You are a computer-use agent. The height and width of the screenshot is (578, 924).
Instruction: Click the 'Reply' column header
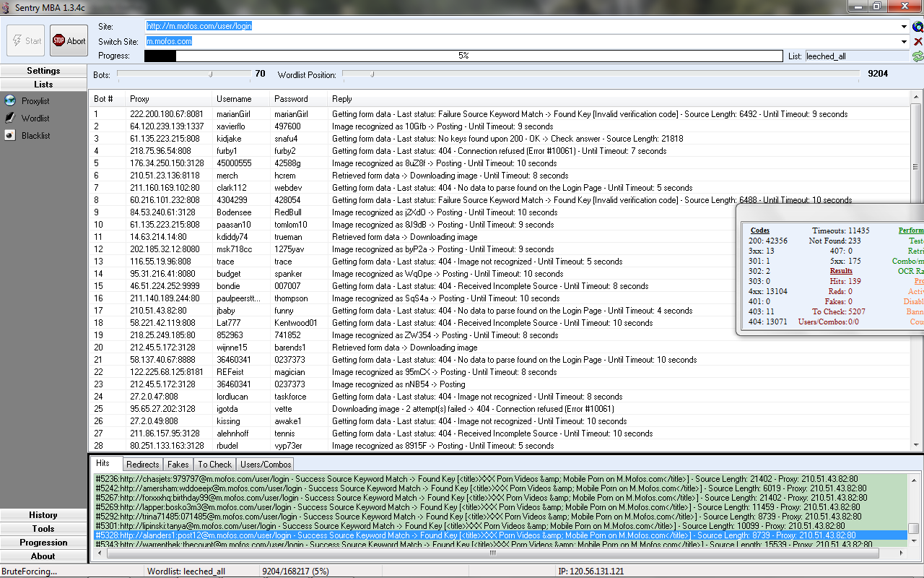(x=619, y=99)
